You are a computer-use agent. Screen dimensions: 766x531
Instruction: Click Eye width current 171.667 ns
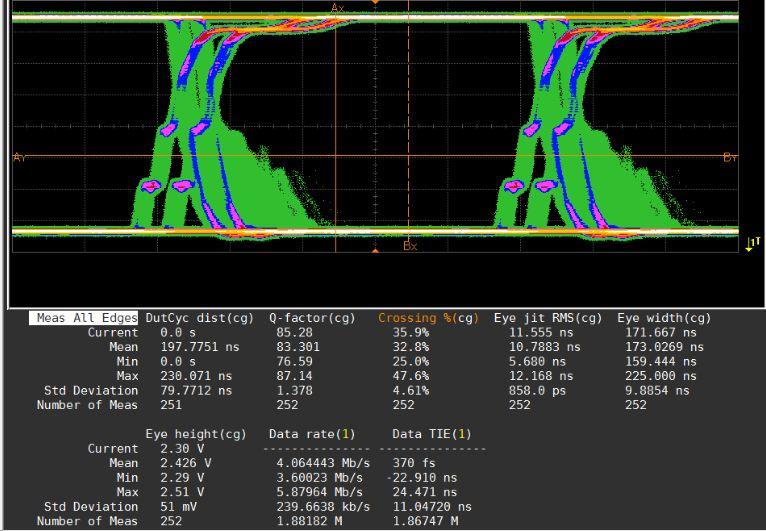pyautogui.click(x=661, y=333)
